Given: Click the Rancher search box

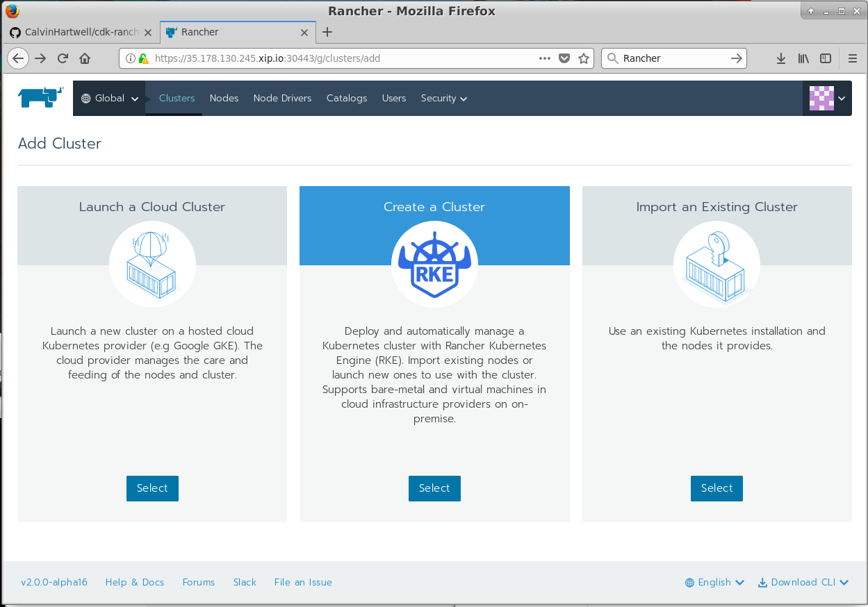Looking at the screenshot, I should (x=674, y=58).
